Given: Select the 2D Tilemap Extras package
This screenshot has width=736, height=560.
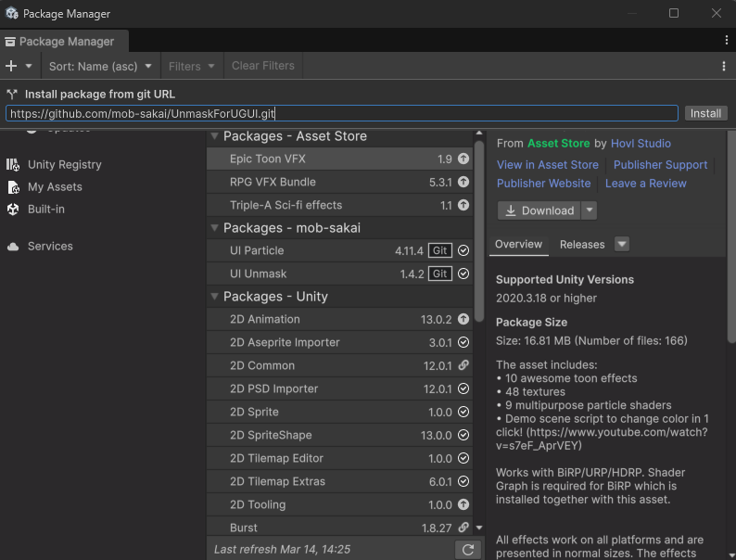Looking at the screenshot, I should pos(339,481).
